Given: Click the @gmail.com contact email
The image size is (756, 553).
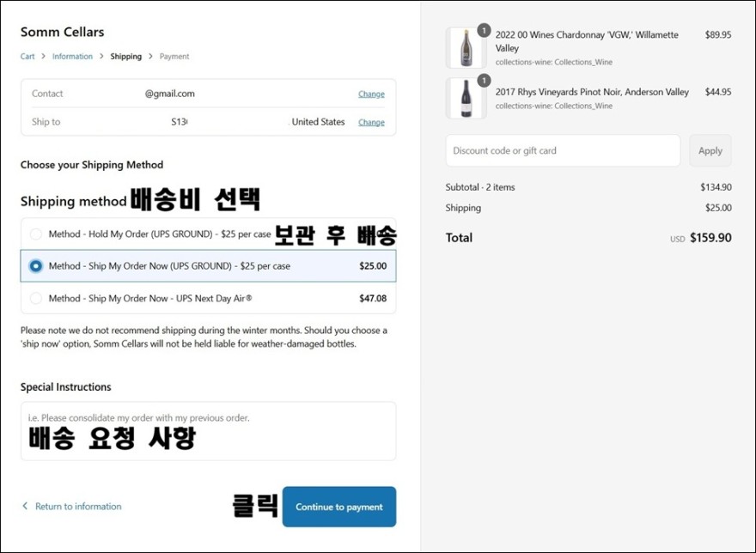Looking at the screenshot, I should [x=170, y=94].
